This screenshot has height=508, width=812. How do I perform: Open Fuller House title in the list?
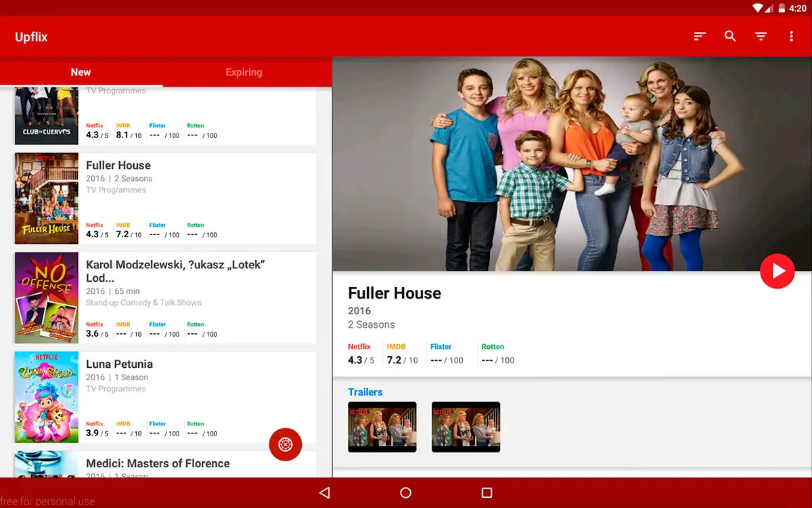[118, 165]
